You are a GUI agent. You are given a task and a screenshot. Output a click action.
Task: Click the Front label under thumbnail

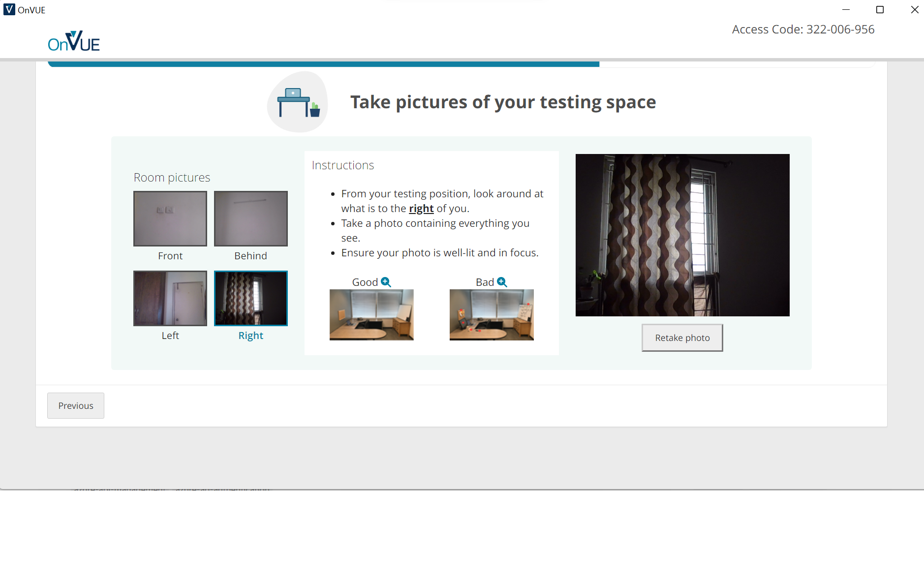pyautogui.click(x=170, y=256)
